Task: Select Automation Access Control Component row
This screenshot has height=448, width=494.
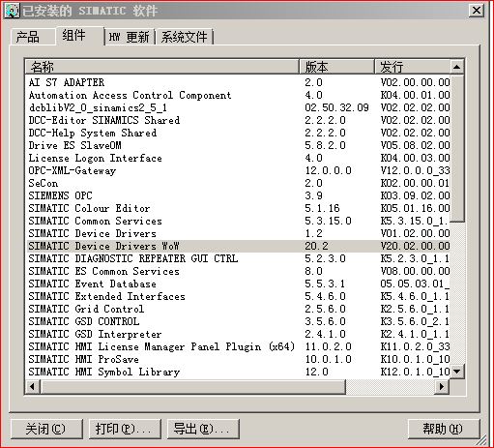Action: 238,95
